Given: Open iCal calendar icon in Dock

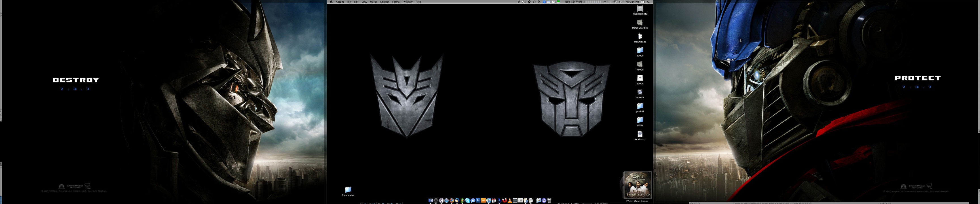Looking at the screenshot, I should (x=494, y=200).
